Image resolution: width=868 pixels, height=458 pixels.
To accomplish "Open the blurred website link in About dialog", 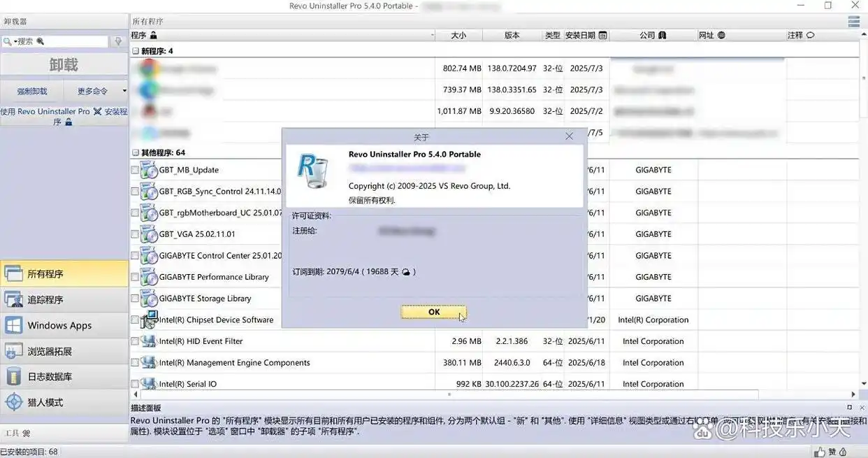I will click(407, 169).
